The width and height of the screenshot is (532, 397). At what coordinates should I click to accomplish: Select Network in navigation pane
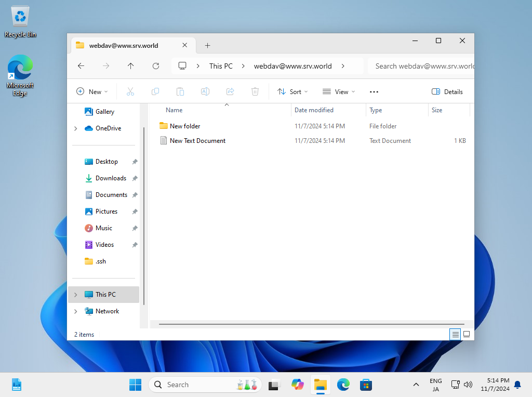coord(107,311)
